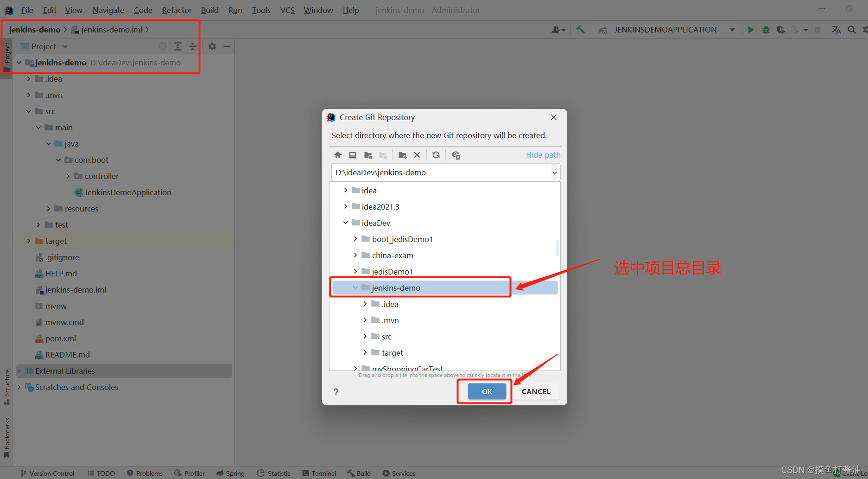
Task: Click the Delete (X) icon in dialog toolbar
Action: click(x=417, y=155)
